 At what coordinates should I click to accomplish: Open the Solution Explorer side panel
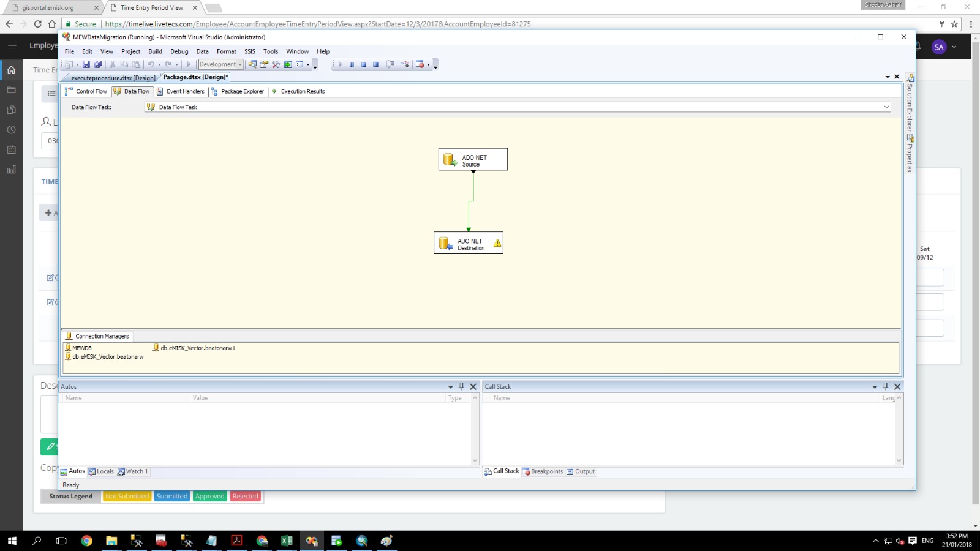(910, 103)
